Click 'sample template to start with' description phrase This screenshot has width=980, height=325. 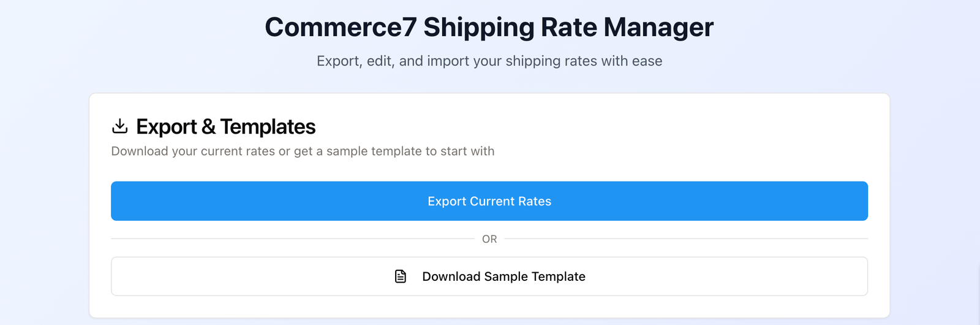(x=410, y=151)
